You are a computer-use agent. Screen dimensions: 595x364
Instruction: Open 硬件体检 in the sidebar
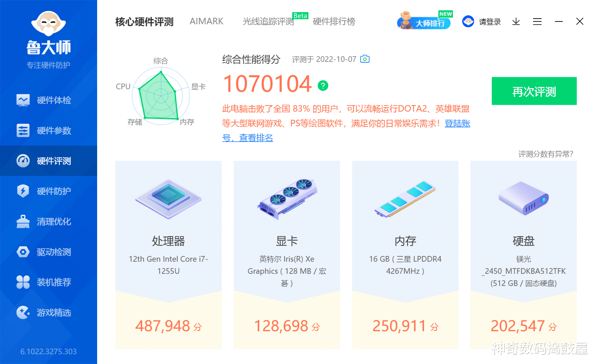pos(49,100)
